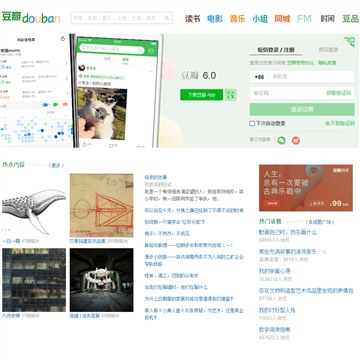Switch to the 密码登录 tab

328,50
